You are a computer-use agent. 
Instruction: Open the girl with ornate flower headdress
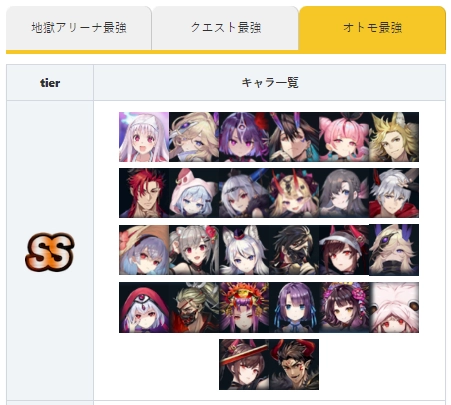coord(244,307)
